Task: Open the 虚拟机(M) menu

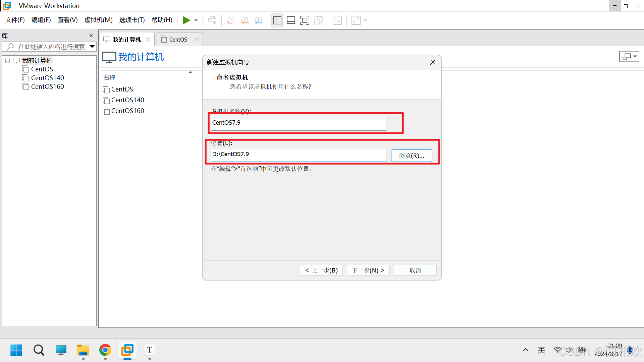Action: [x=98, y=20]
